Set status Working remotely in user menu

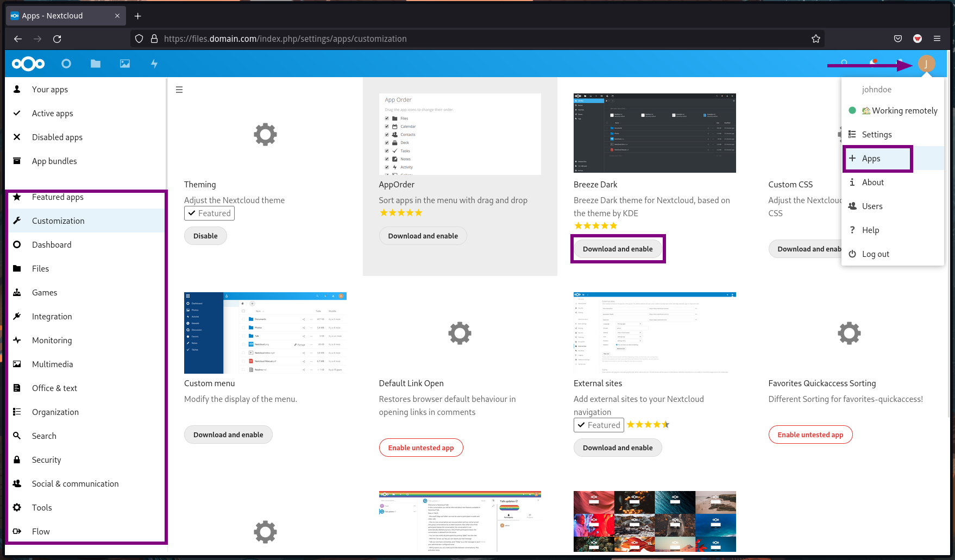893,111
